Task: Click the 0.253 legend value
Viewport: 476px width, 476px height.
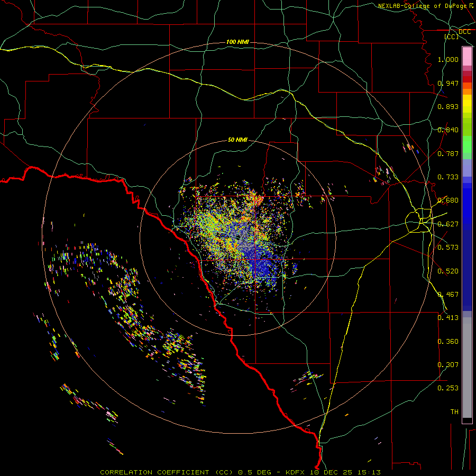Action: [448, 388]
